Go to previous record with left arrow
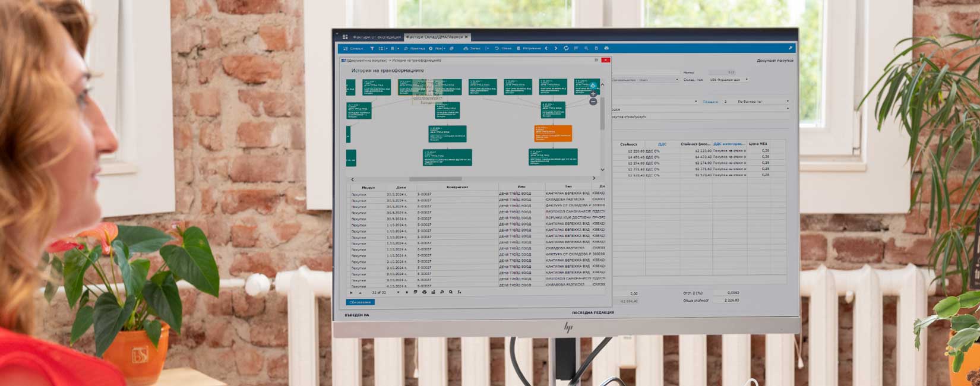Viewport: 980px width, 386px height. pos(546,48)
